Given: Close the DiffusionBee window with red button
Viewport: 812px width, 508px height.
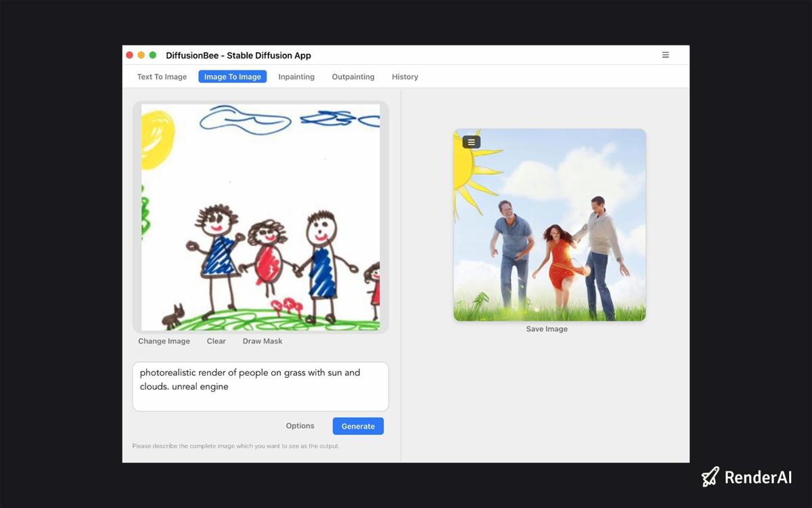Looking at the screenshot, I should tap(130, 56).
